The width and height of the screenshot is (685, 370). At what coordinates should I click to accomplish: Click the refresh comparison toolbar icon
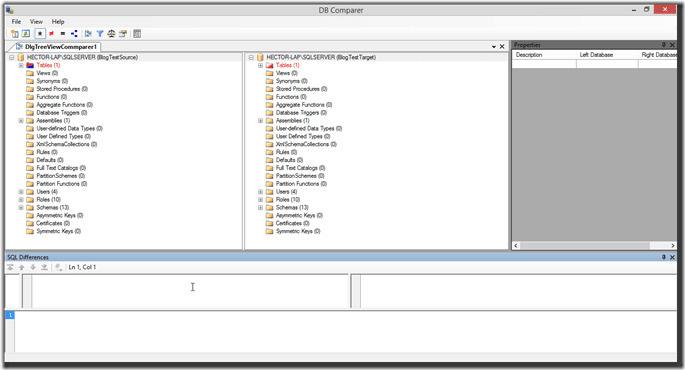26,34
